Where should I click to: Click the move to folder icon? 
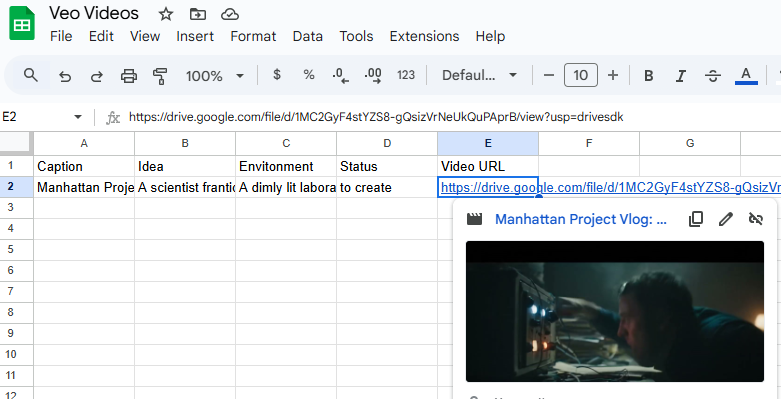point(198,14)
